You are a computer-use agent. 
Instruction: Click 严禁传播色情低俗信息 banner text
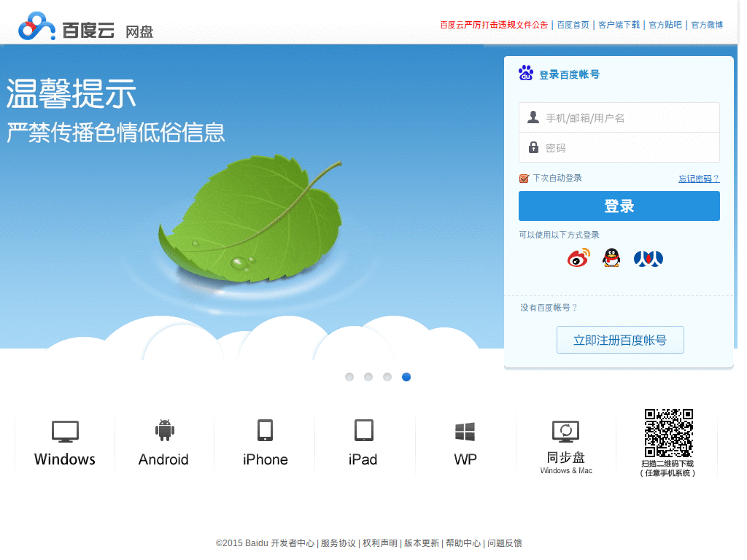coord(116,132)
